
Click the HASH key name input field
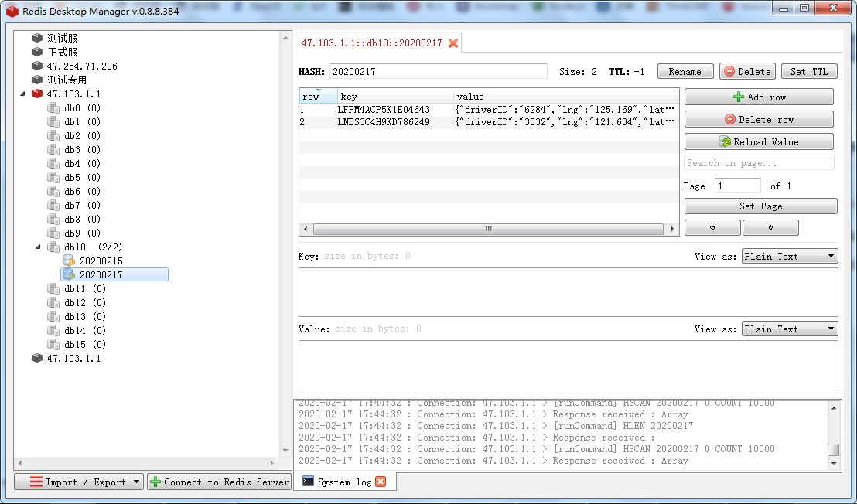tap(439, 72)
